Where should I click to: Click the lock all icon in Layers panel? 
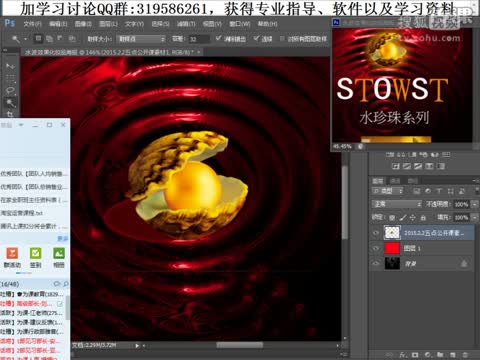[x=423, y=218]
